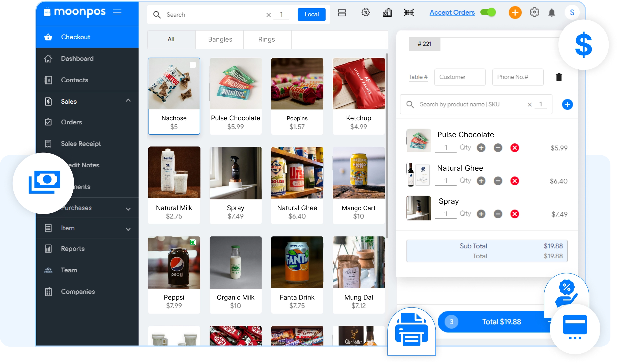Click the orange add new button
619x364 pixels.
coord(515,13)
